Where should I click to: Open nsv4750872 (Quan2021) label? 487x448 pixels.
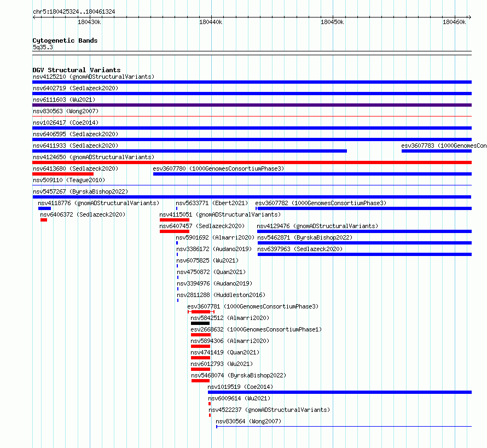[211, 272]
